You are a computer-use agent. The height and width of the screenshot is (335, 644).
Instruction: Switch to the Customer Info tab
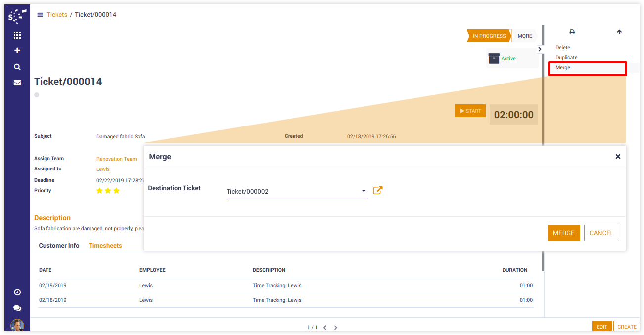[59, 246]
